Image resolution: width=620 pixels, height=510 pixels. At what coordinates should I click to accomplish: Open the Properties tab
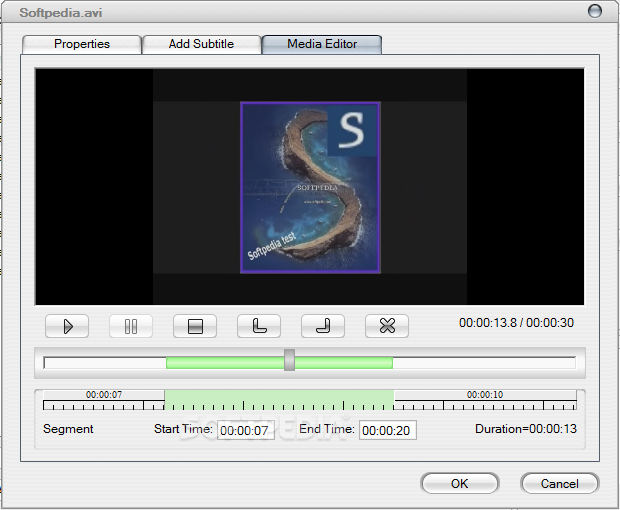click(x=82, y=44)
